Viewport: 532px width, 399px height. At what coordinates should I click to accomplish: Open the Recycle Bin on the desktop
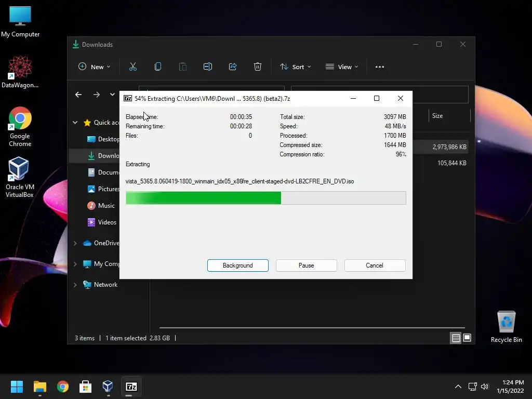click(x=506, y=327)
